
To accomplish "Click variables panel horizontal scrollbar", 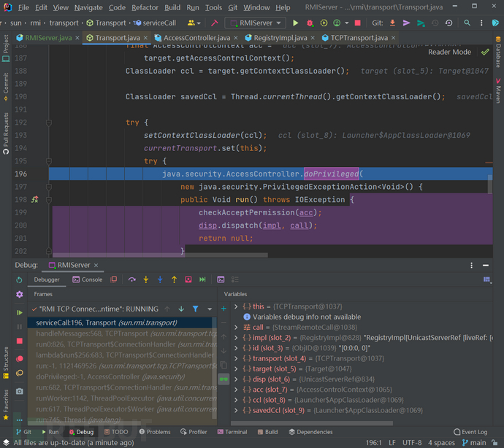I will [312, 423].
